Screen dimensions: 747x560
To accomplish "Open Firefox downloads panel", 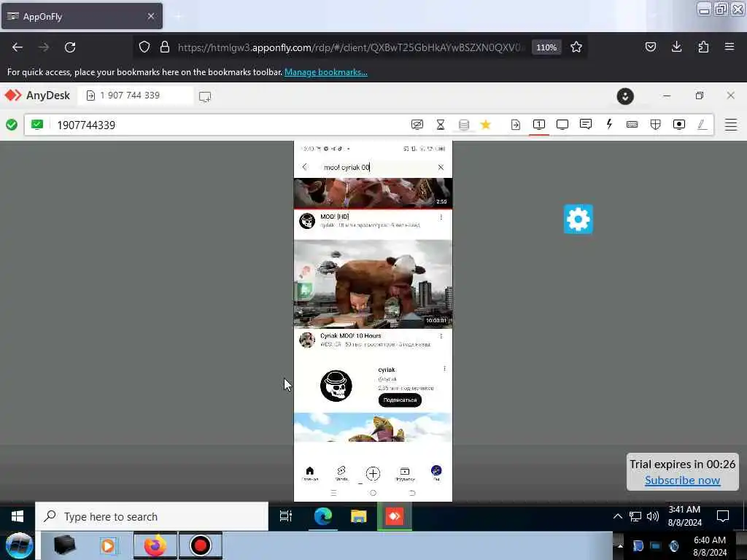I will [676, 47].
